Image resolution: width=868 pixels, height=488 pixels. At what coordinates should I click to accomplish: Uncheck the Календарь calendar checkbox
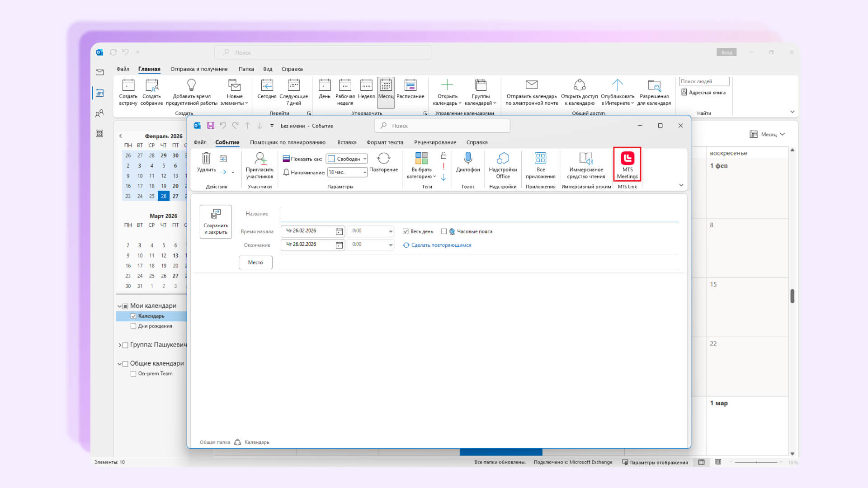click(133, 316)
